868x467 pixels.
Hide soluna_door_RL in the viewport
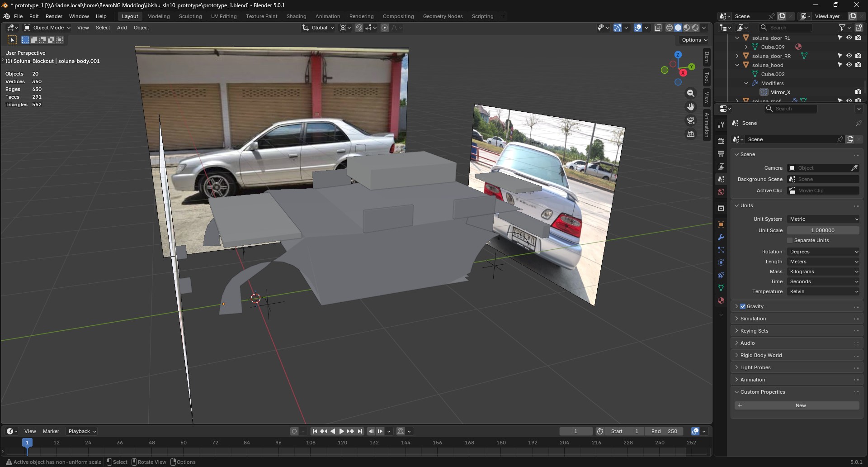[849, 38]
